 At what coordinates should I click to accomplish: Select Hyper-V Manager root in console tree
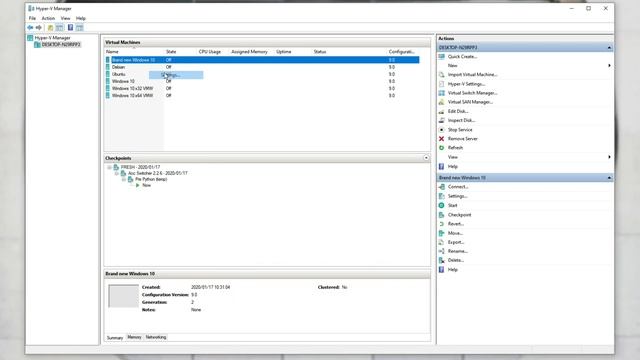point(52,38)
